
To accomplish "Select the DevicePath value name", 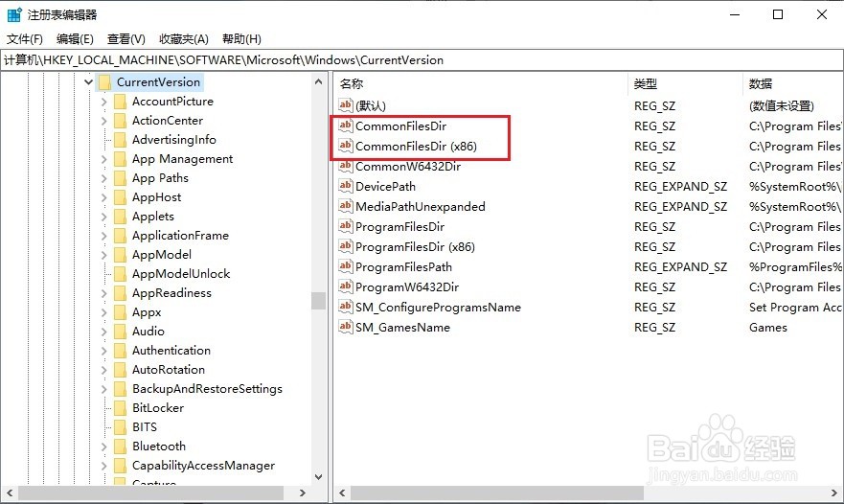I will coord(385,186).
